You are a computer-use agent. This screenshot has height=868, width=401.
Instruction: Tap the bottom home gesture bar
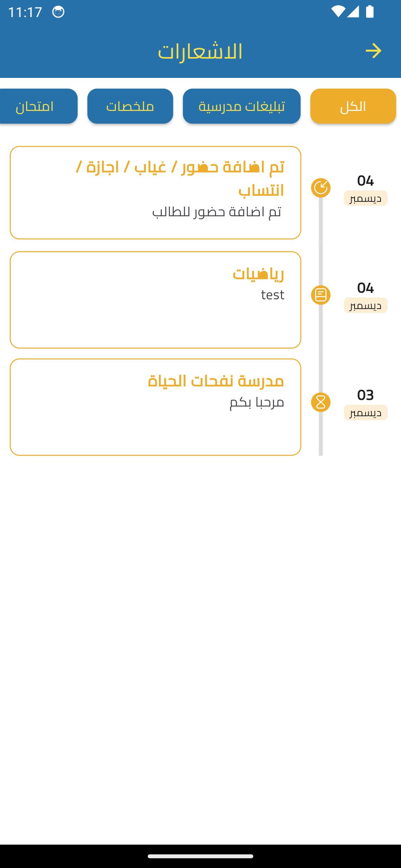(200, 856)
